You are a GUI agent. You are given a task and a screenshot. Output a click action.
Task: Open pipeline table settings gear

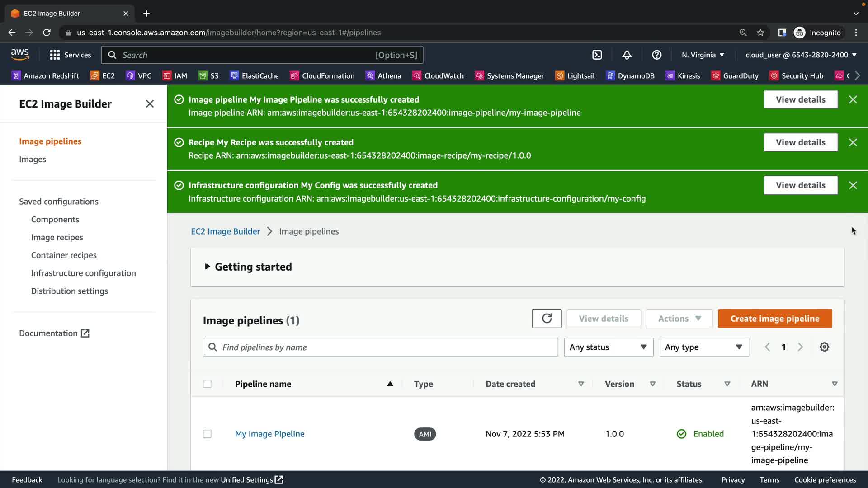(824, 347)
